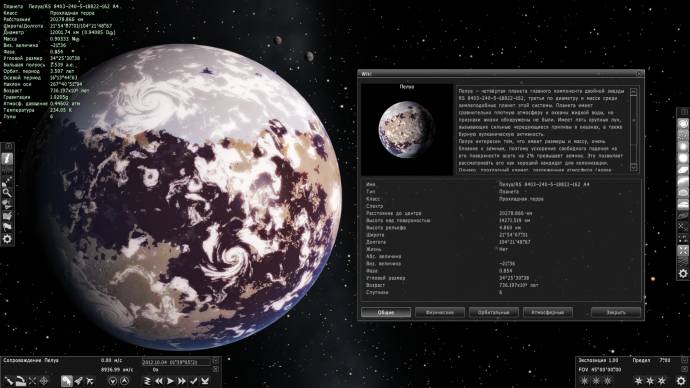The image size is (690, 388).
Task: Slow down time with double-left arrows
Action: pos(159,381)
